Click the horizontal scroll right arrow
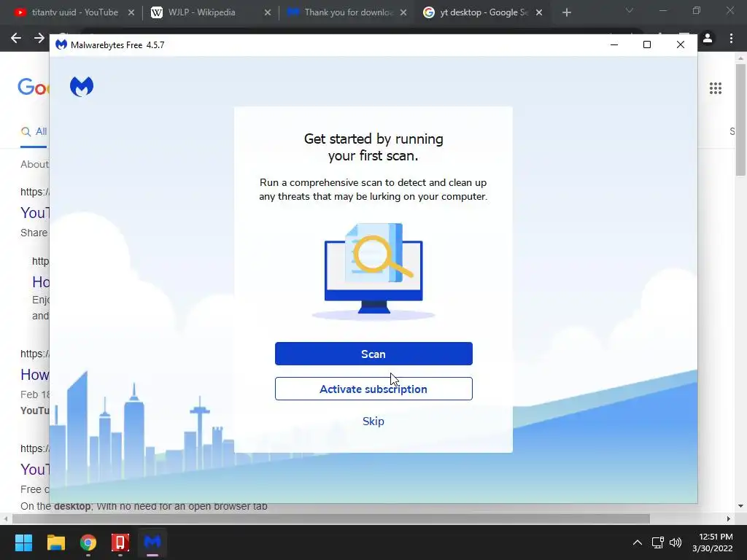 tap(729, 518)
